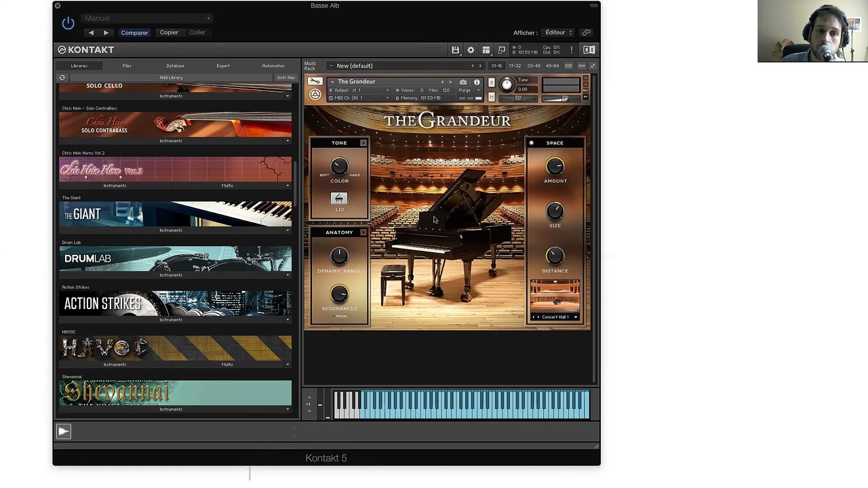The width and height of the screenshot is (868, 488).
Task: Select rack page 17-32
Action: [x=515, y=66]
